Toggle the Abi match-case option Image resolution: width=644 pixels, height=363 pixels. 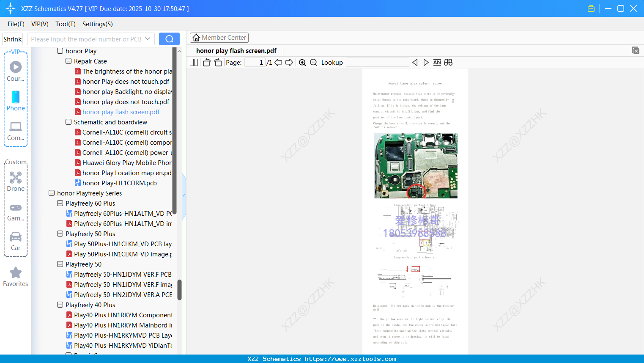coord(437,63)
